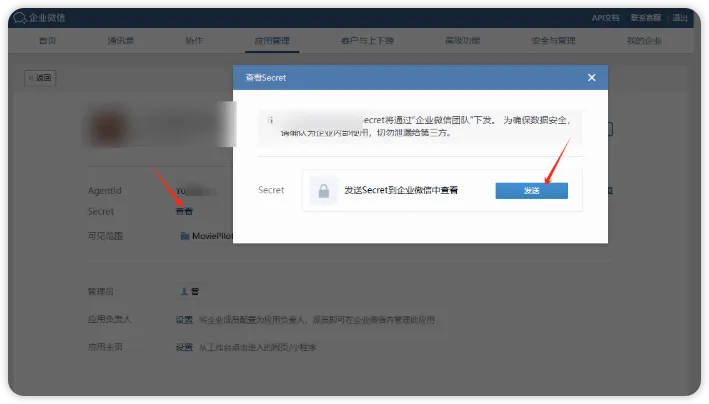Click the 返回 back button
The width and height of the screenshot is (709, 404).
click(40, 78)
